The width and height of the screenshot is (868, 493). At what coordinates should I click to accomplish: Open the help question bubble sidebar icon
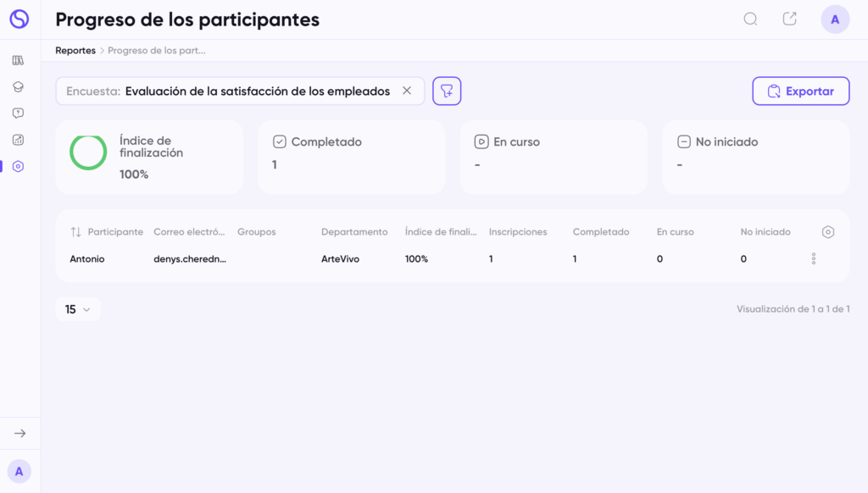(19, 114)
